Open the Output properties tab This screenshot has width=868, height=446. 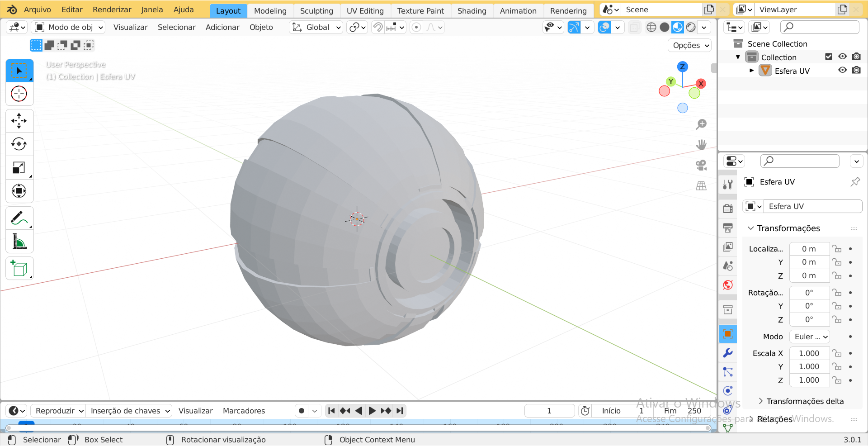[x=728, y=228]
